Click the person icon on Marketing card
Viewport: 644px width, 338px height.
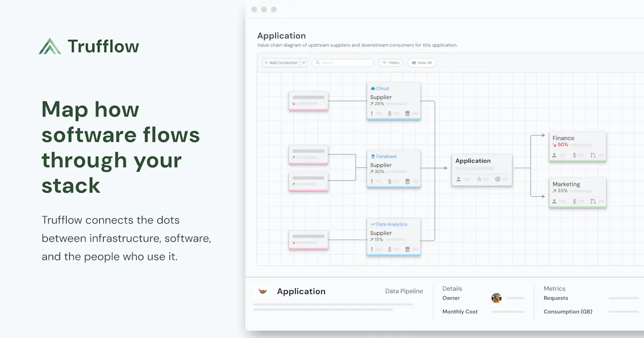pos(554,202)
